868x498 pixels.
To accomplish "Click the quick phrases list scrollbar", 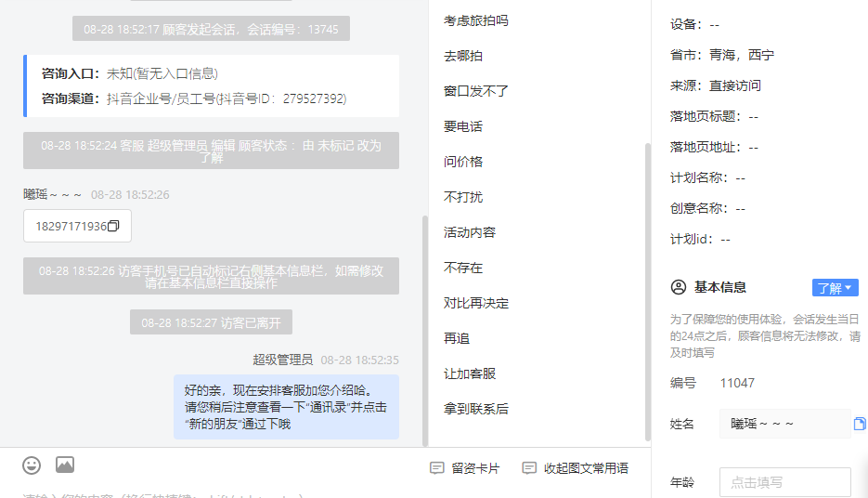I will (x=648, y=292).
